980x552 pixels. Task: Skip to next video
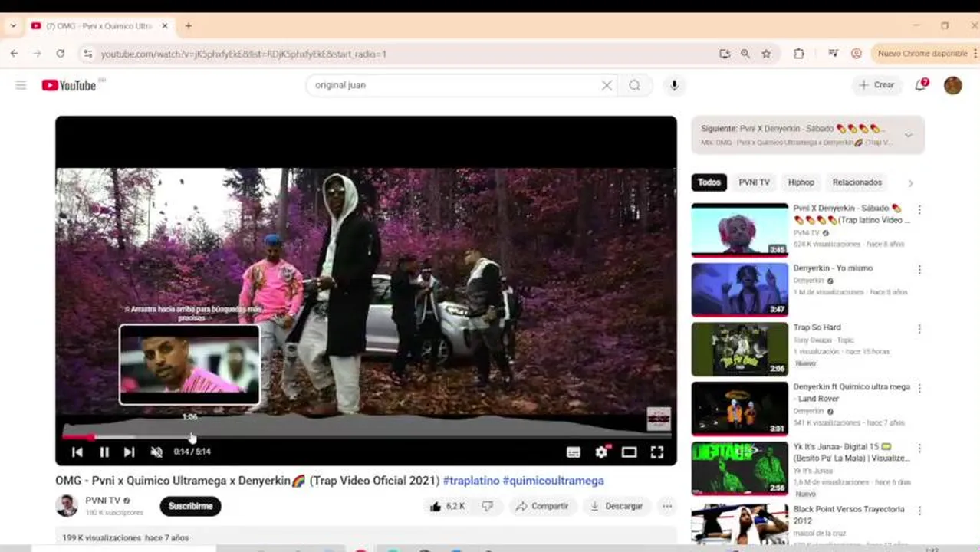130,452
